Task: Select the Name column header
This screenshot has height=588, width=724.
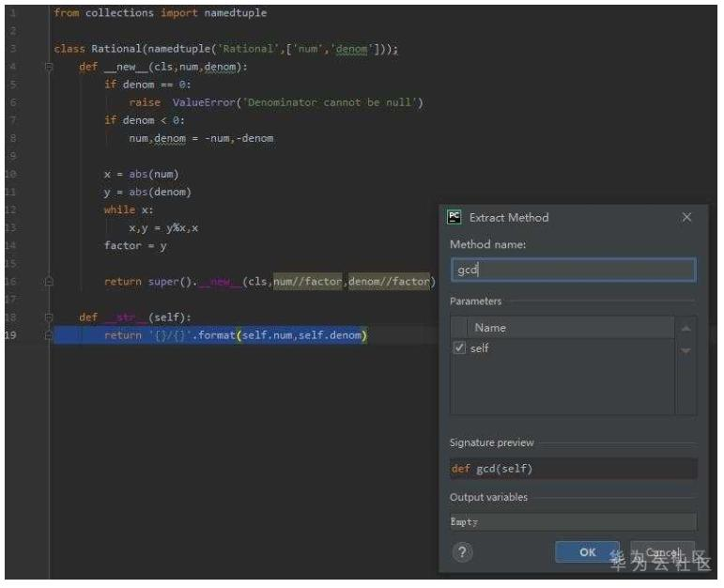Action: point(490,328)
